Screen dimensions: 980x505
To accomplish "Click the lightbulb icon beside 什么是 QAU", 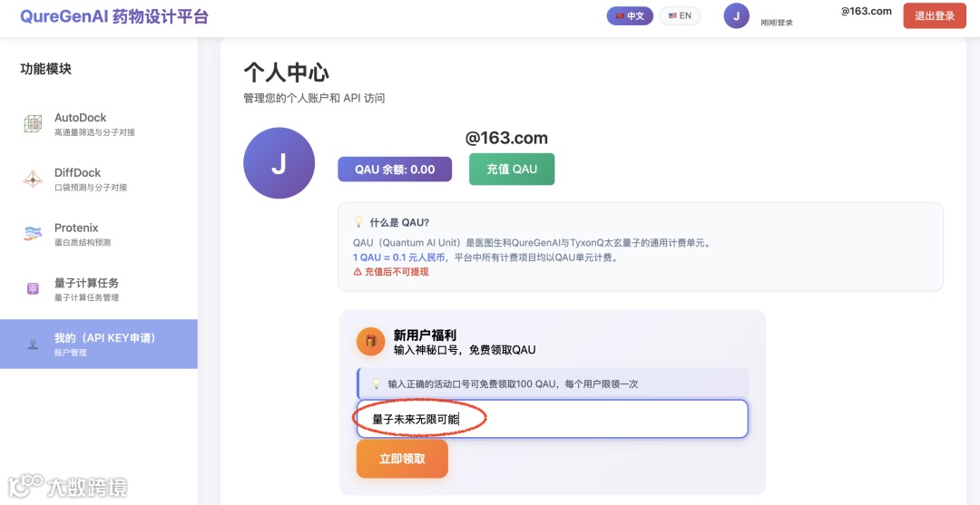I will [358, 222].
